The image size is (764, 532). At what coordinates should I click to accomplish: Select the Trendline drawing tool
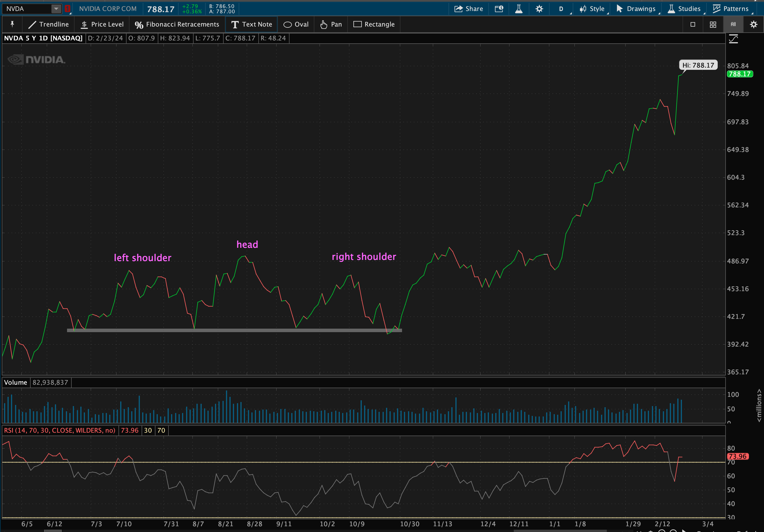(x=49, y=24)
